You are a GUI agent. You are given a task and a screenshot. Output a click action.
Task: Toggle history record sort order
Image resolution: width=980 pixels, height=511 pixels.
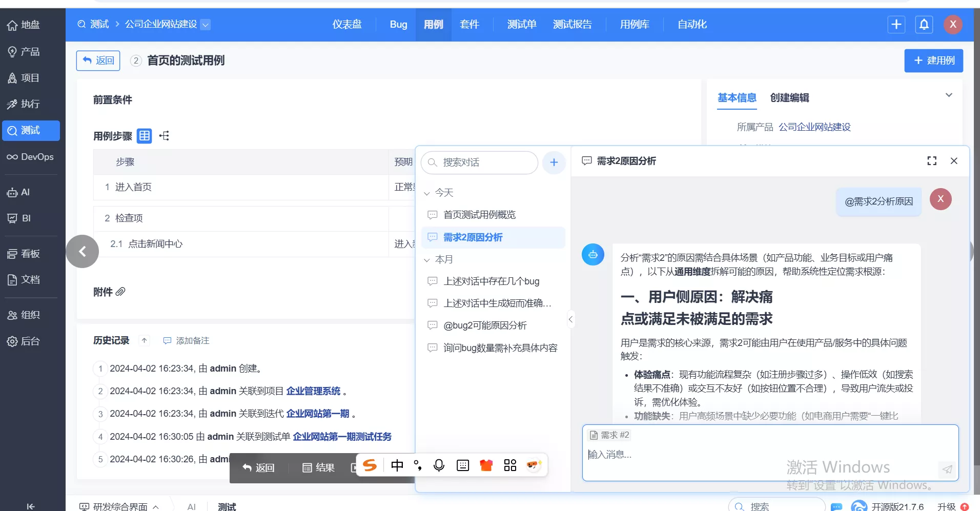click(x=145, y=341)
